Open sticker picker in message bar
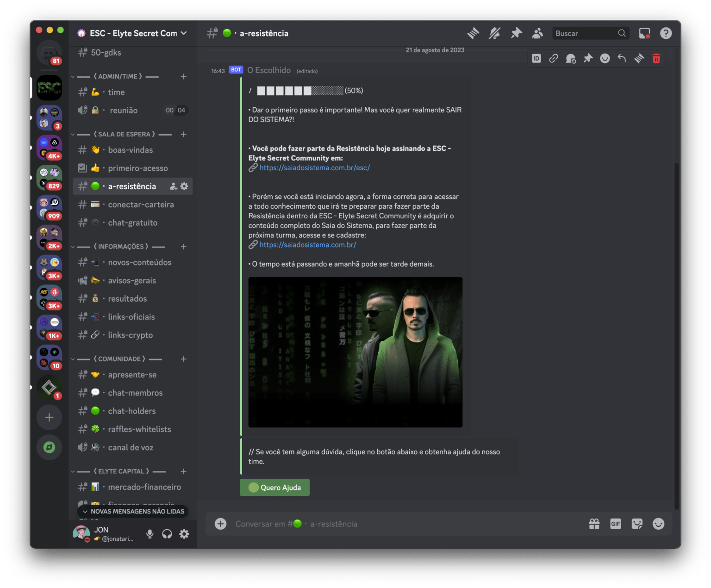 coord(637,524)
